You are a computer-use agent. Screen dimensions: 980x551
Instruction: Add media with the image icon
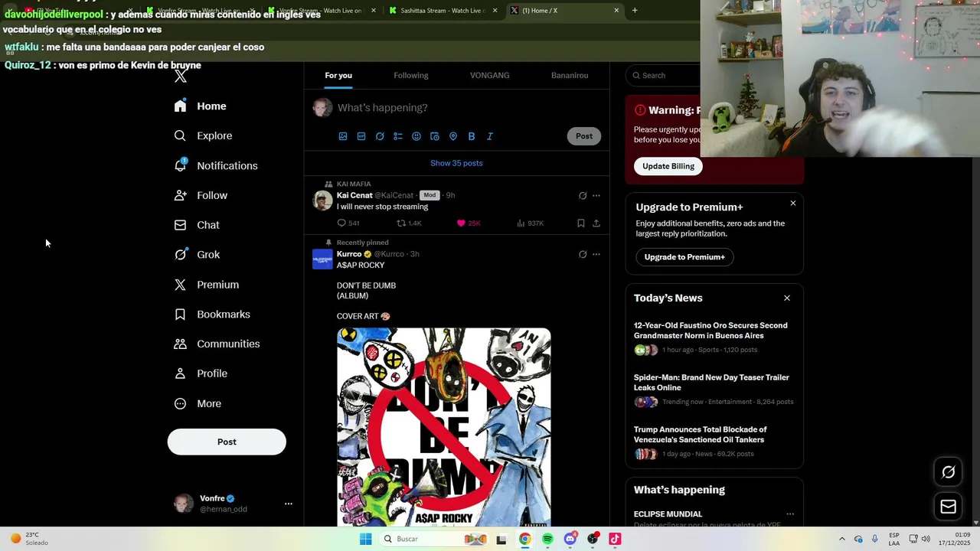[x=343, y=136]
